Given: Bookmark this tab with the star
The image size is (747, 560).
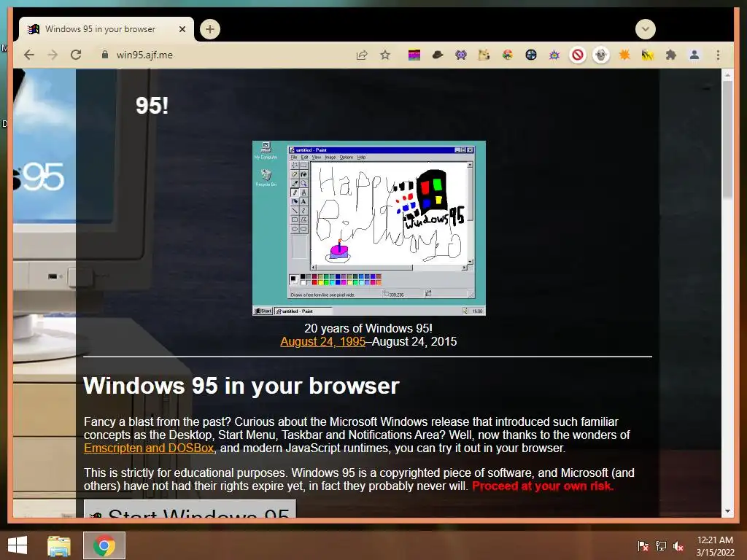Looking at the screenshot, I should [385, 55].
